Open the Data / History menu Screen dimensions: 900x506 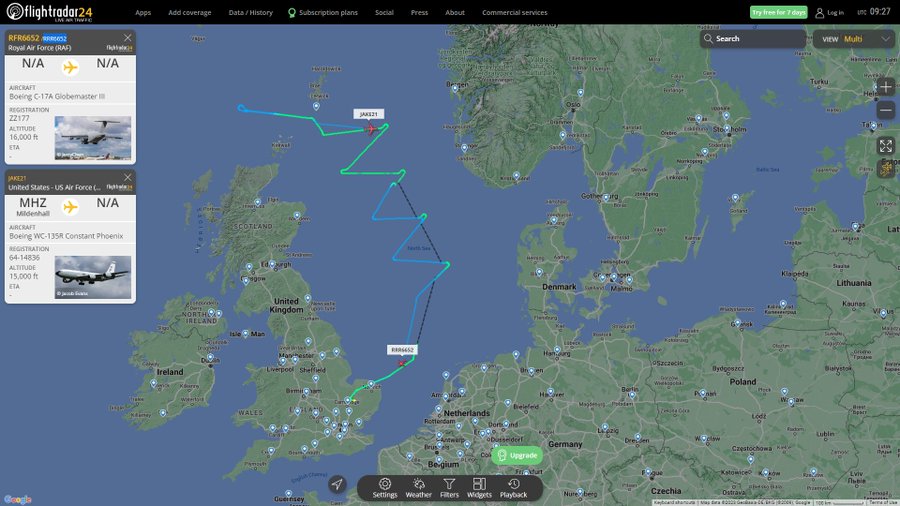pyautogui.click(x=250, y=13)
